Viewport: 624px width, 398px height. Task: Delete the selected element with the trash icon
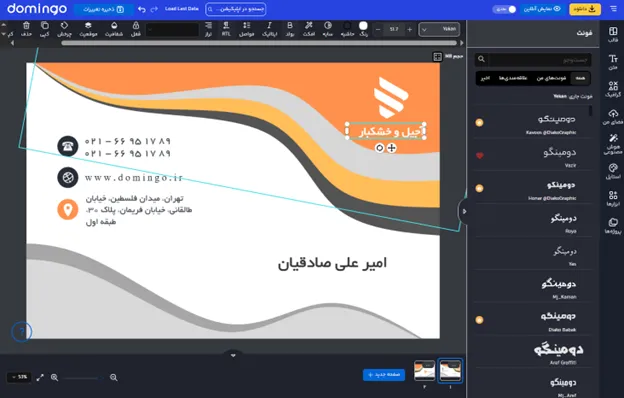point(26,29)
